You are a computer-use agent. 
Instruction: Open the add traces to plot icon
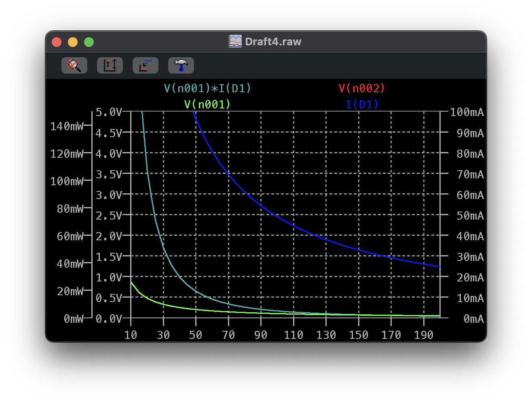[x=146, y=66]
